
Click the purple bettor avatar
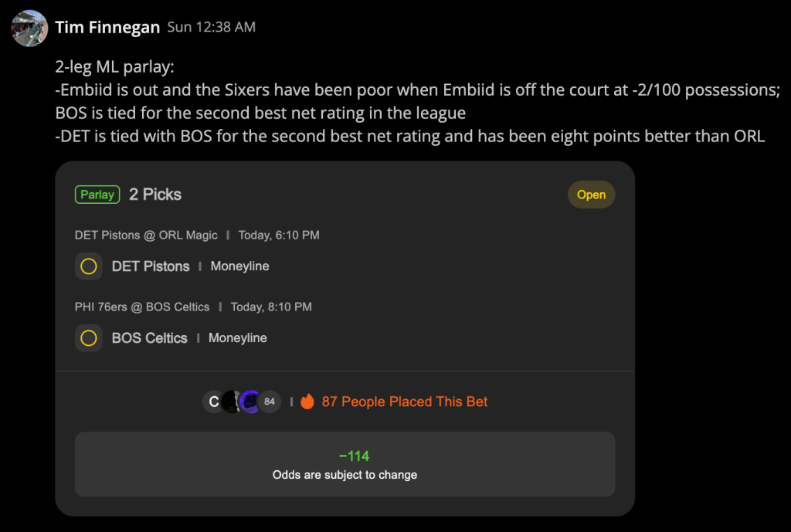pos(251,402)
